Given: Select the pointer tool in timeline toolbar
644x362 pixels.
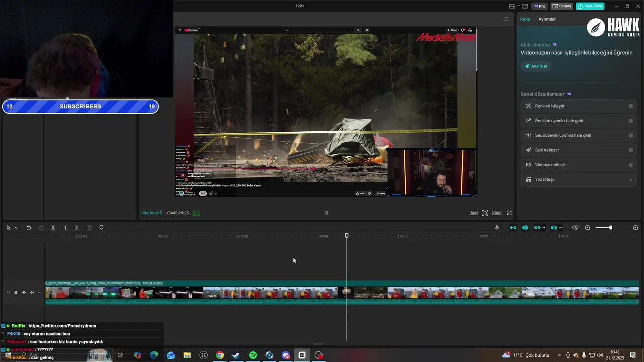Looking at the screenshot, I should coord(8,228).
